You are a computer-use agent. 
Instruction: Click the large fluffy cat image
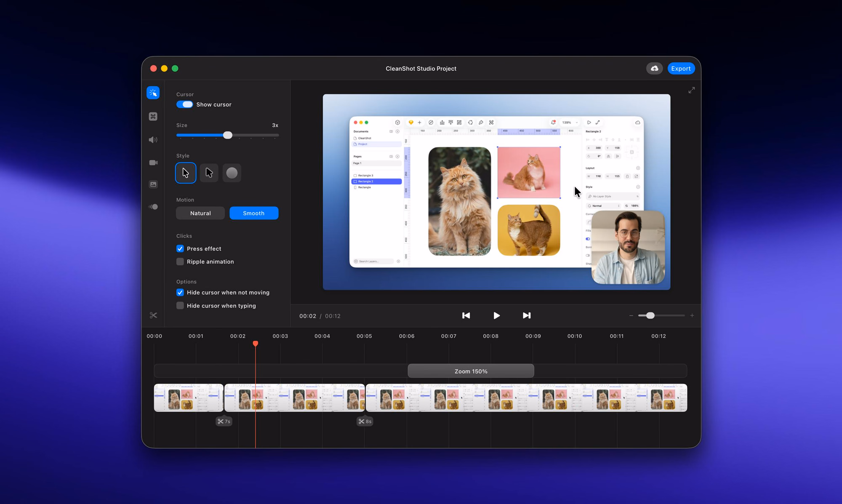point(460,201)
